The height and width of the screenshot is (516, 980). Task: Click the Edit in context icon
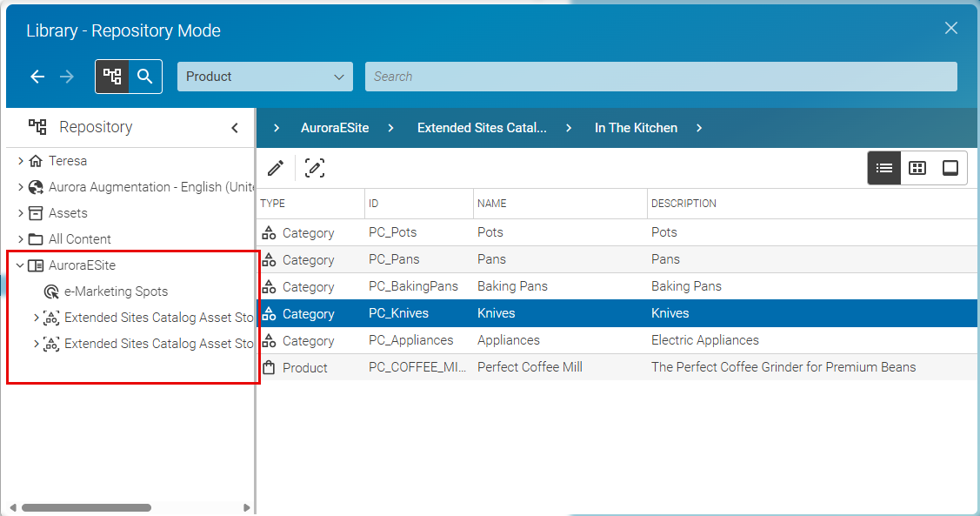(x=315, y=167)
